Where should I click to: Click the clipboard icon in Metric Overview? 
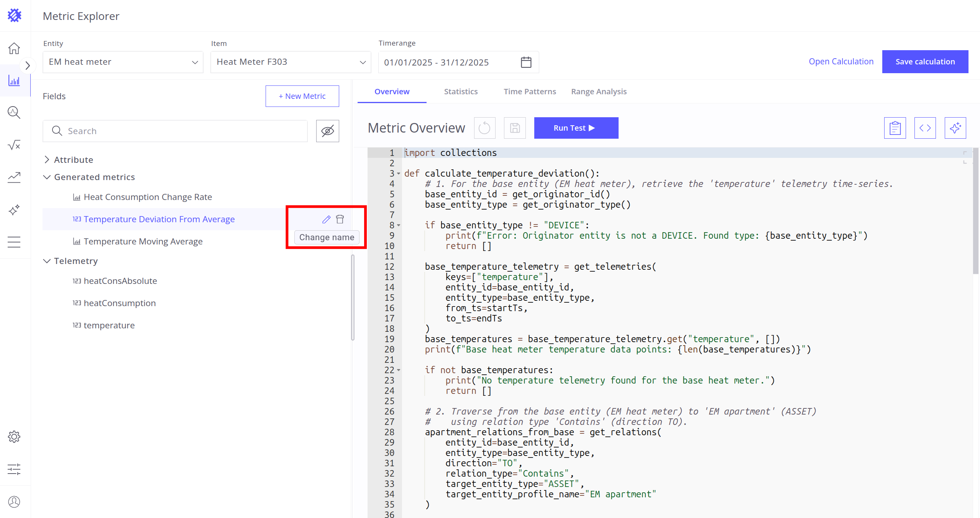(x=895, y=128)
